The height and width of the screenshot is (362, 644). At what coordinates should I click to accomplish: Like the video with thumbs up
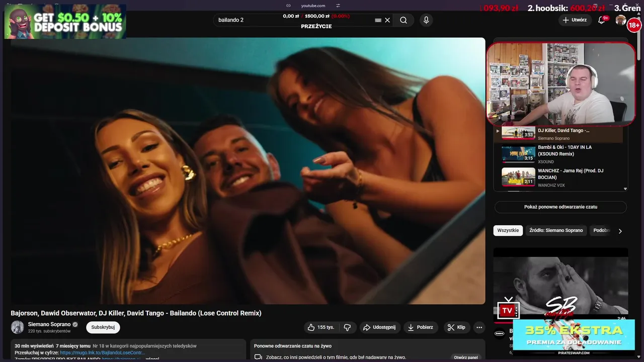[321, 327]
